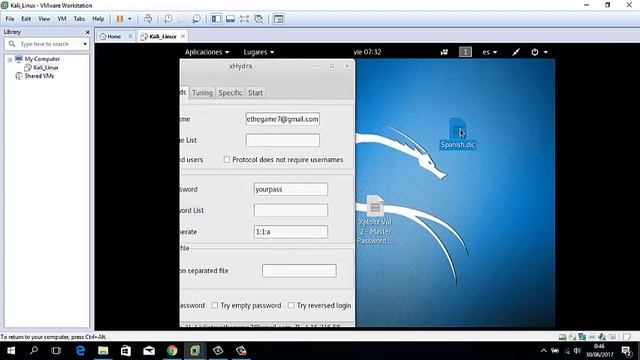Image resolution: width=640 pixels, height=360 pixels.
Task: Click the empty Password List field
Action: point(291,210)
